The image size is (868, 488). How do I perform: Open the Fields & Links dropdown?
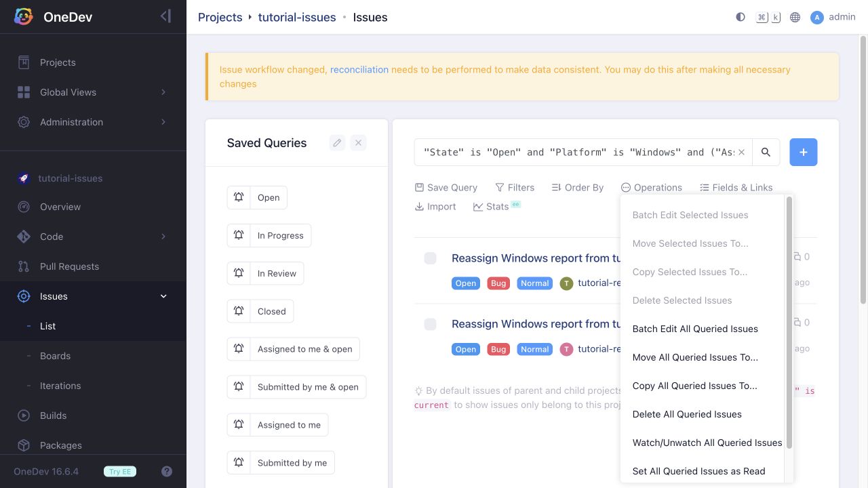tap(736, 188)
